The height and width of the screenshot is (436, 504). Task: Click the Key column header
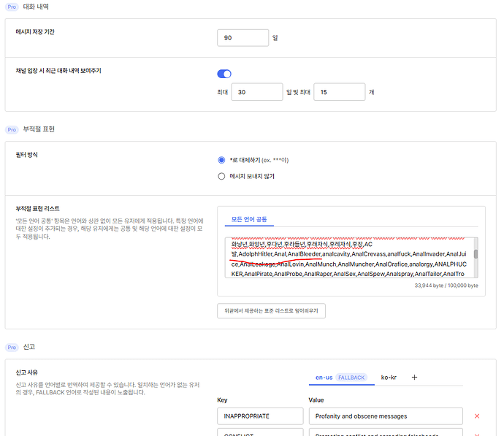coord(222,400)
